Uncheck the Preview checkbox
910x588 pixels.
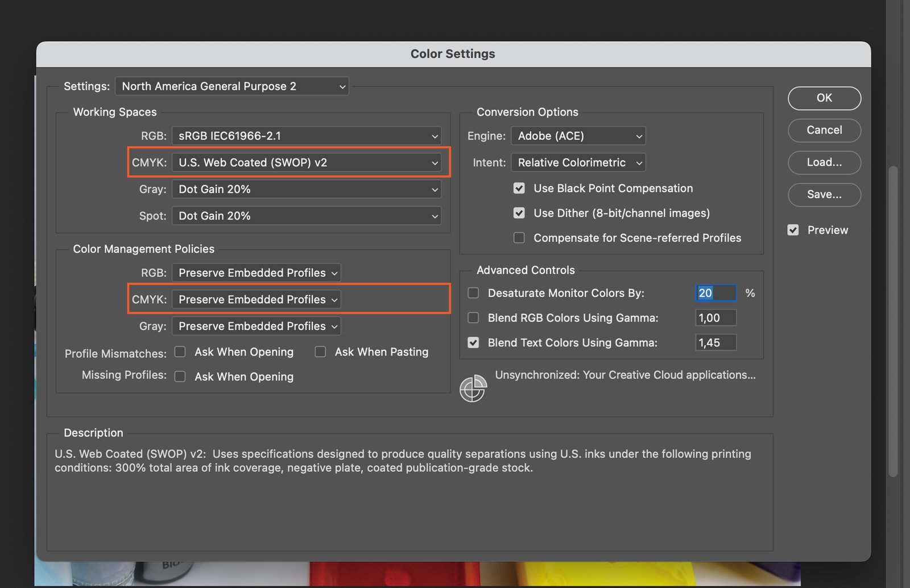point(793,230)
